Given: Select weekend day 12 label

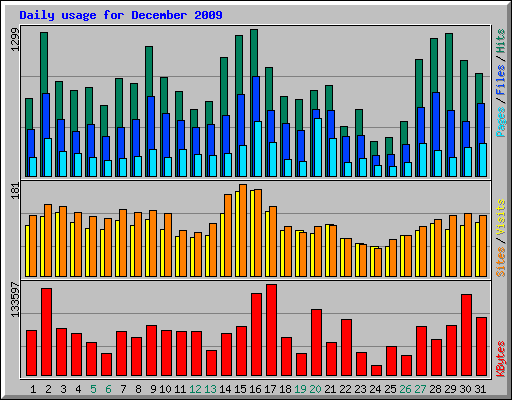Looking at the screenshot, I should (195, 389).
